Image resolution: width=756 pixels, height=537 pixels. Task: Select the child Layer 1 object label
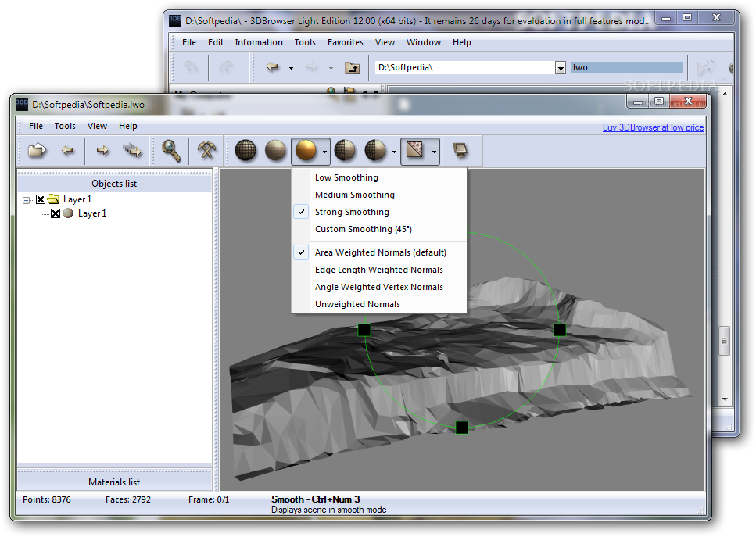92,213
